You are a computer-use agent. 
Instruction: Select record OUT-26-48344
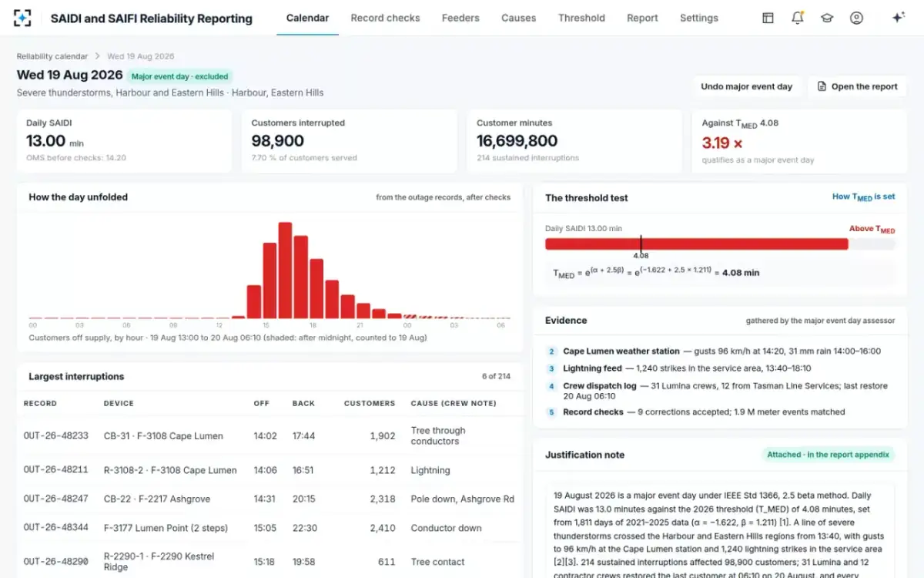tap(55, 528)
